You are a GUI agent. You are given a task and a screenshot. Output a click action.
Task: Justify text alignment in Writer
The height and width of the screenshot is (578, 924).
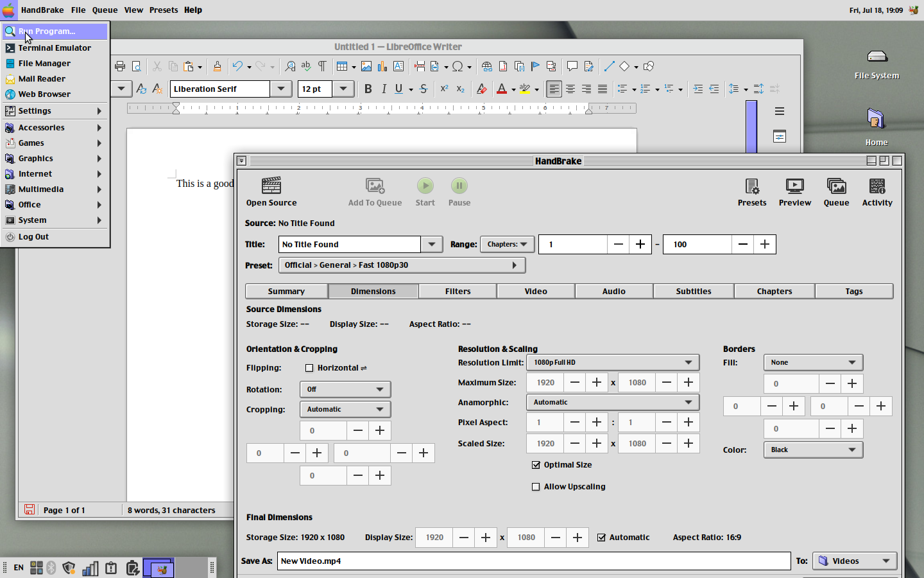[603, 89]
